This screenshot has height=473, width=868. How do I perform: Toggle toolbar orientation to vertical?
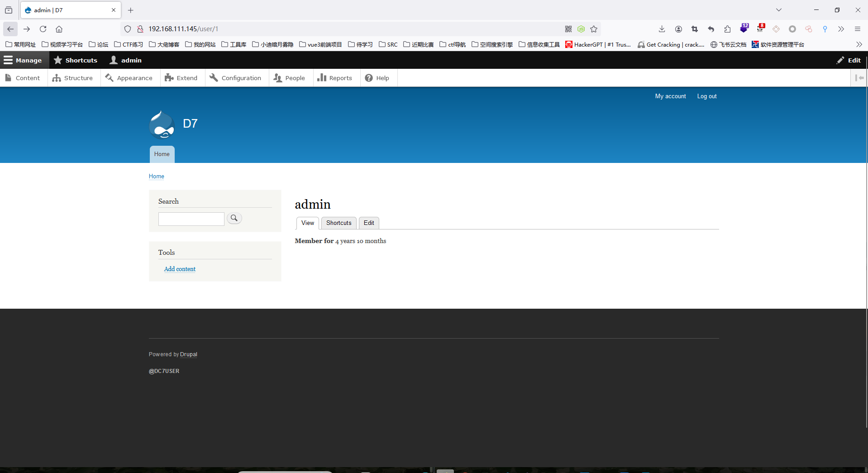859,78
